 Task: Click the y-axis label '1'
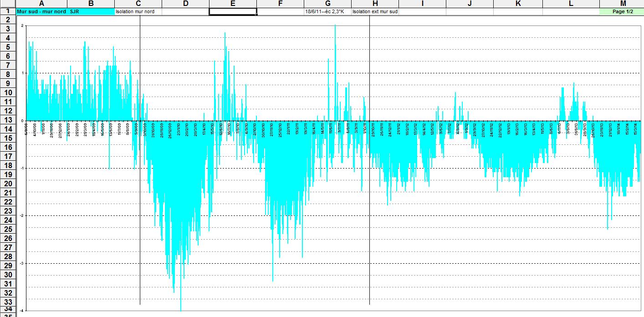[x=22, y=73]
